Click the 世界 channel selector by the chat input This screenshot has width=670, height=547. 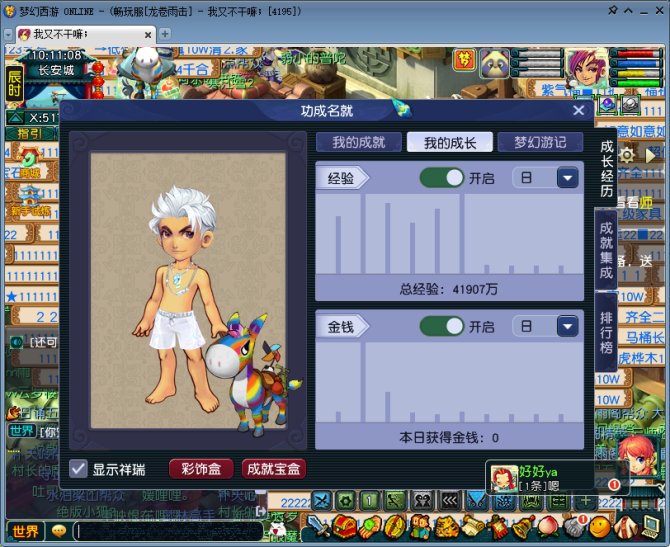click(x=25, y=532)
